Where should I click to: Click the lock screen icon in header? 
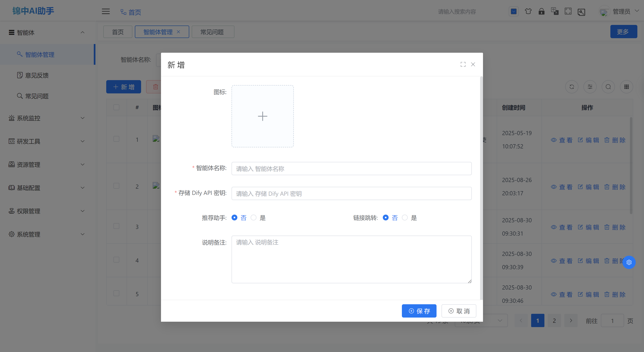click(542, 11)
